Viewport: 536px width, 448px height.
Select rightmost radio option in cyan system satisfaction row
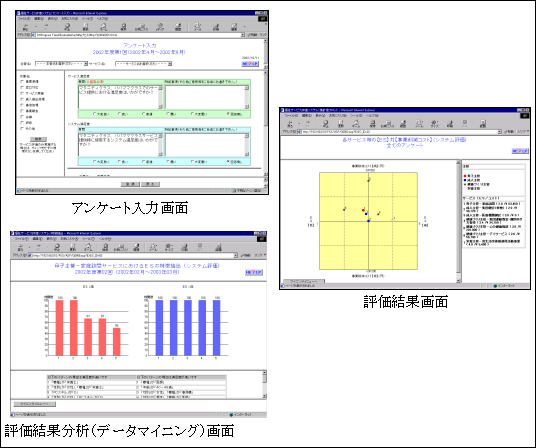click(228, 161)
